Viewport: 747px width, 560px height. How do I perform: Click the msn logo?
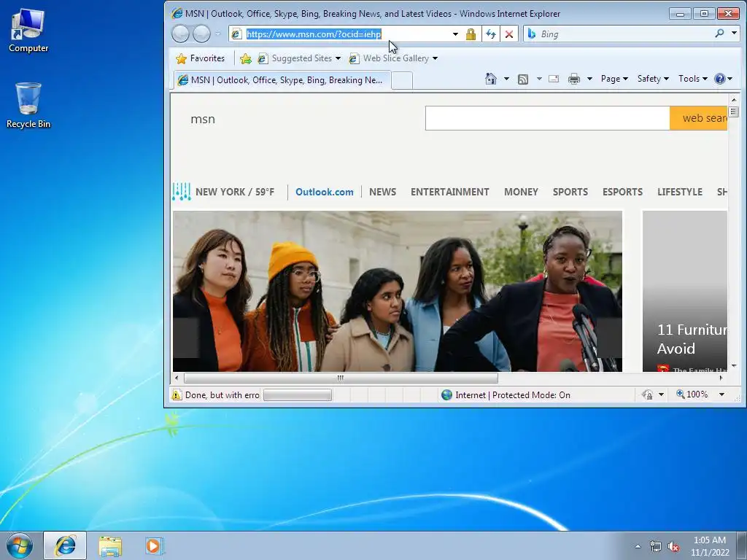[203, 119]
